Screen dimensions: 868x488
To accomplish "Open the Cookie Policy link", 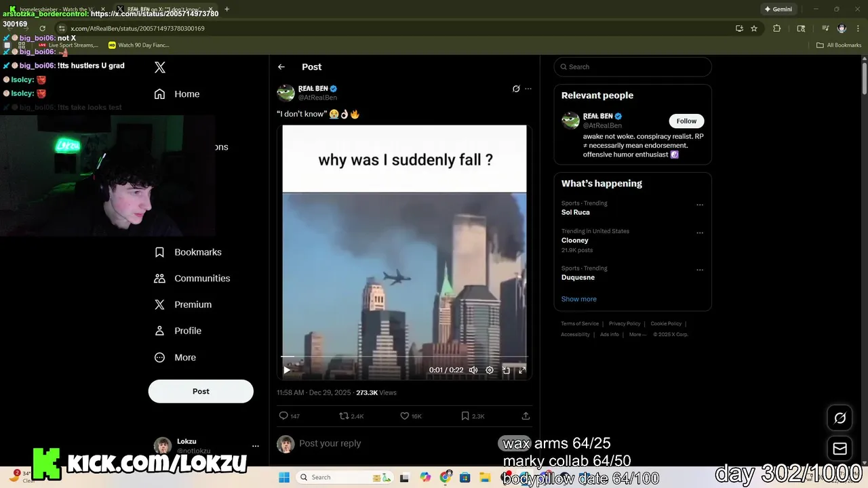I will (x=666, y=324).
